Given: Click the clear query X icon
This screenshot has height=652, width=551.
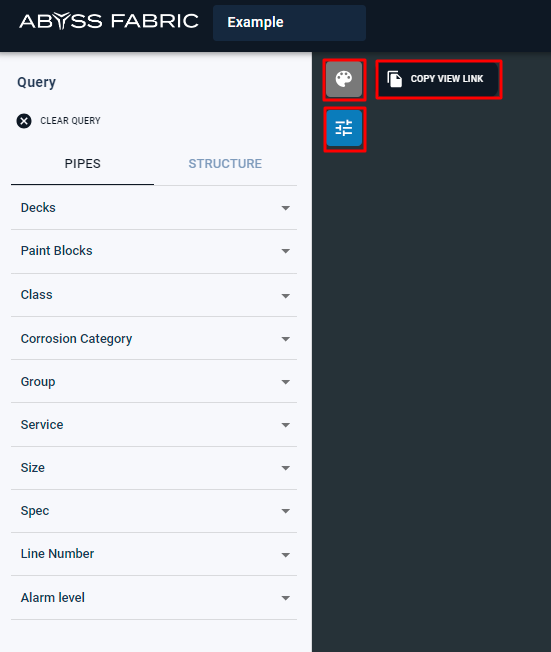Looking at the screenshot, I should tap(24, 121).
